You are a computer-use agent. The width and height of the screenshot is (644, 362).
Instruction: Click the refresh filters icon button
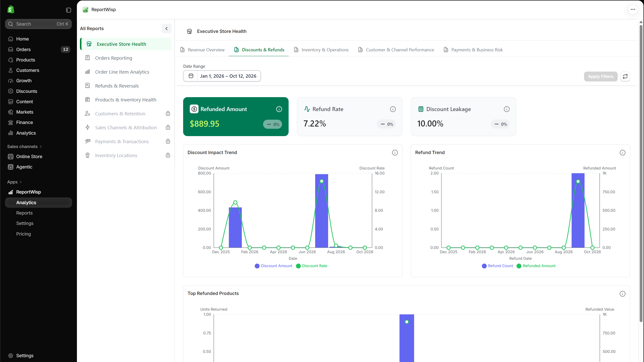point(625,76)
